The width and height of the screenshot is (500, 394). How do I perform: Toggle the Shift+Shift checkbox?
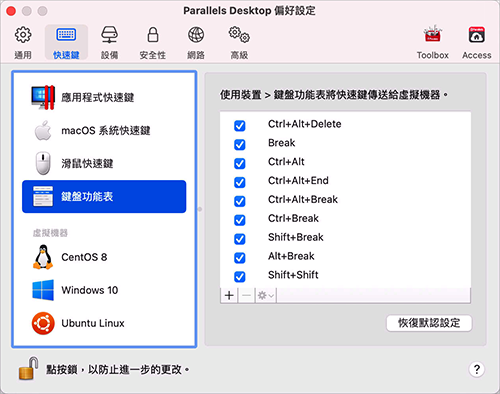click(240, 276)
